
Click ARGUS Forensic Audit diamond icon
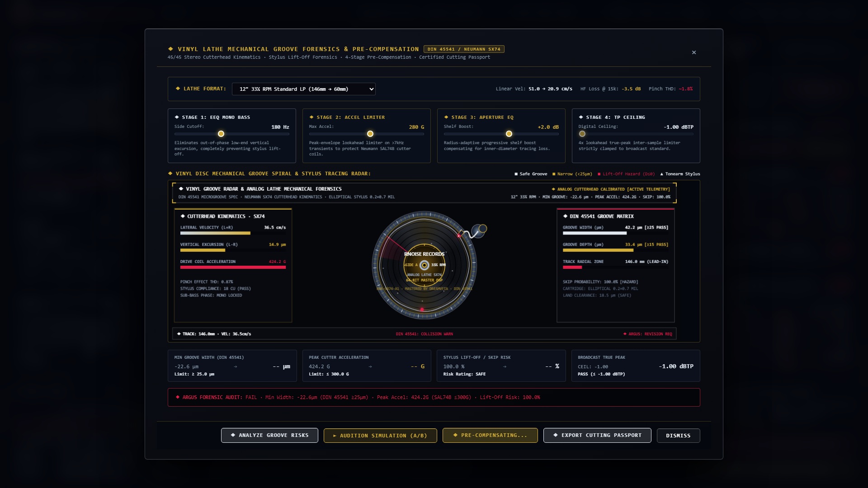178,397
